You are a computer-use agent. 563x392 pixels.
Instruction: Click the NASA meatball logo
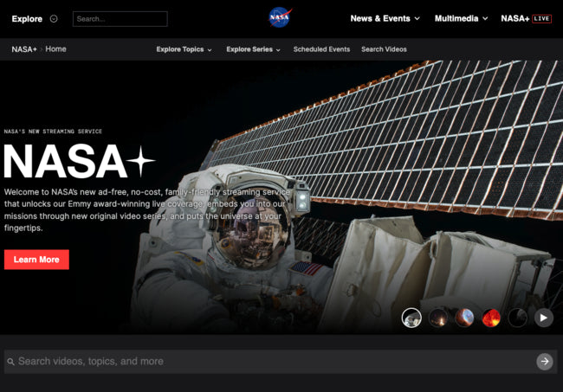[x=280, y=17]
